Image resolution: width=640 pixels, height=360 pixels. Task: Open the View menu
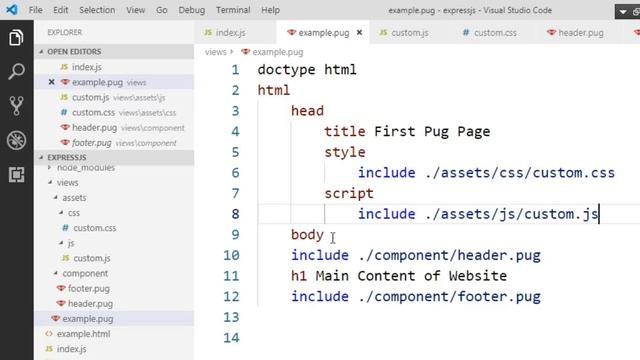(135, 10)
